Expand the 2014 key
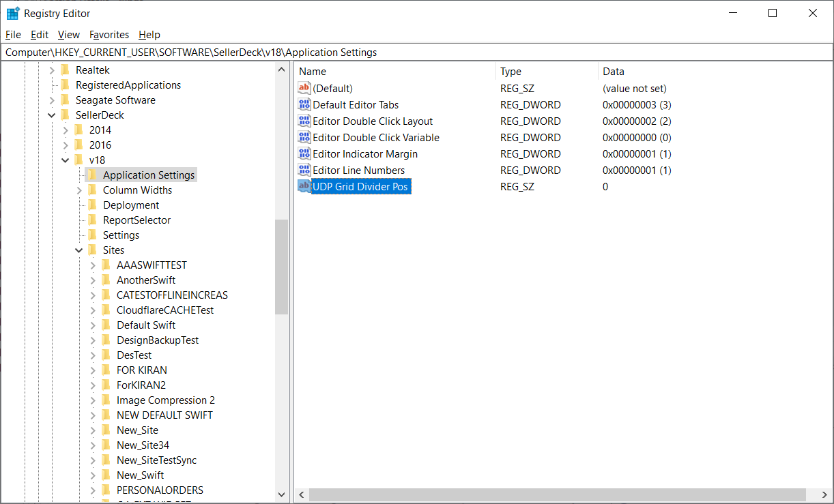834x504 pixels. [66, 130]
